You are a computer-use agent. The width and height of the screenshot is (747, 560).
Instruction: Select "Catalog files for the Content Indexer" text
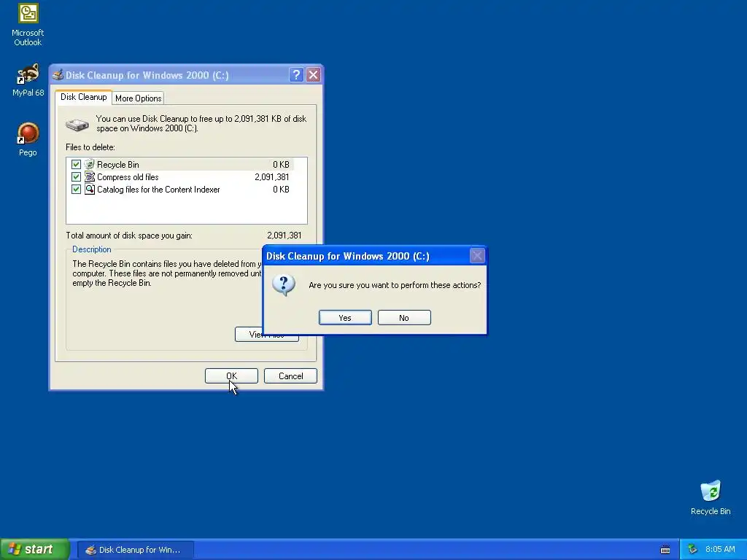[158, 189]
